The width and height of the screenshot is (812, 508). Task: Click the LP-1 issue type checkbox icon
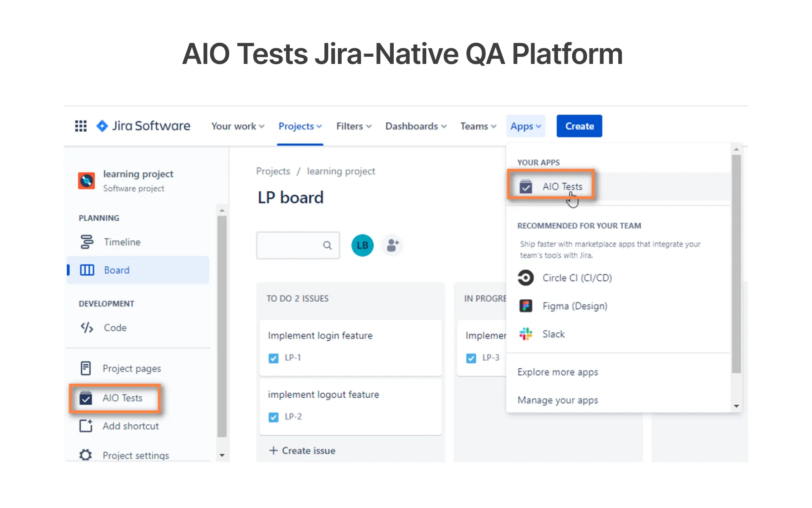pyautogui.click(x=274, y=358)
